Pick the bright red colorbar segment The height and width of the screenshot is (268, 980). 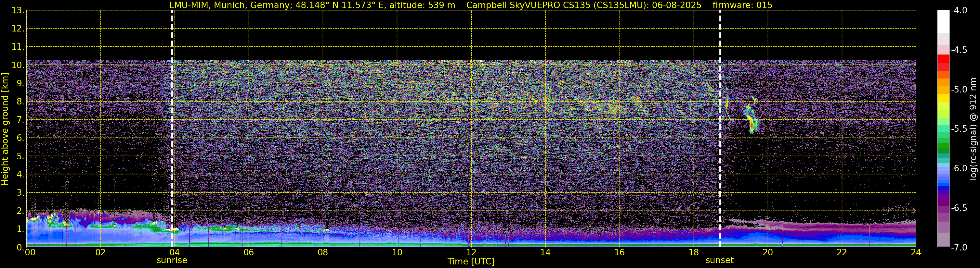[943, 59]
